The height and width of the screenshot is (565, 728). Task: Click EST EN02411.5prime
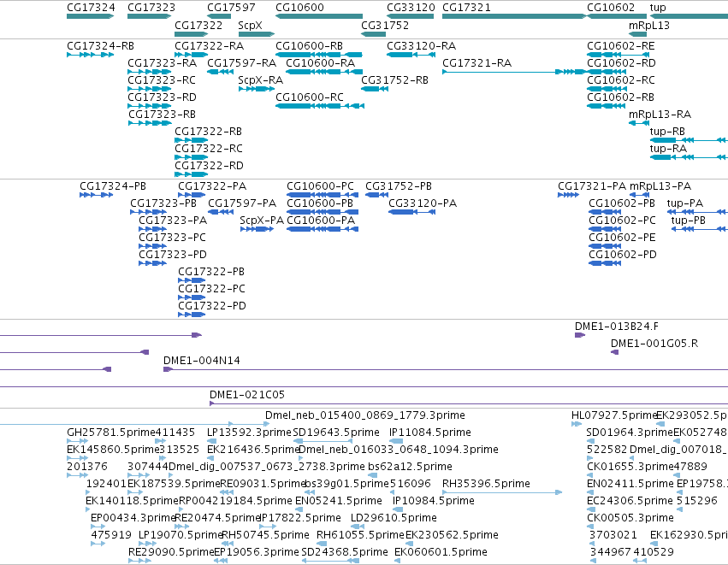(x=630, y=485)
